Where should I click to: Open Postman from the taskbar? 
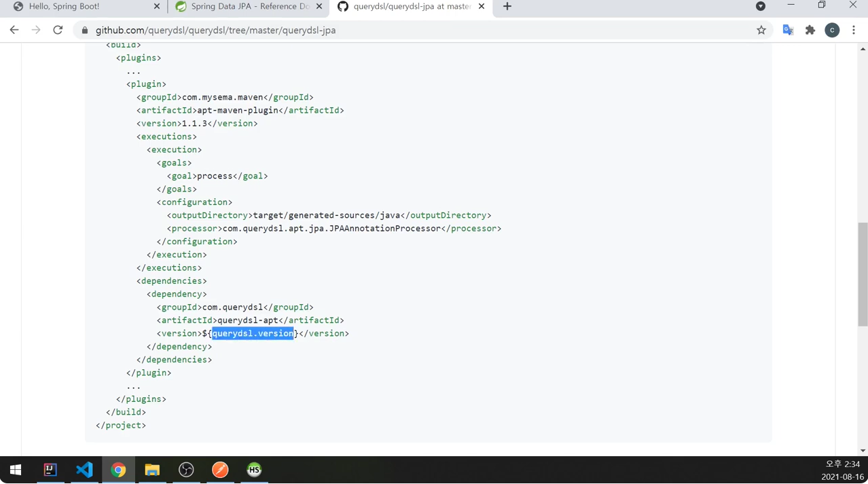coord(220,470)
